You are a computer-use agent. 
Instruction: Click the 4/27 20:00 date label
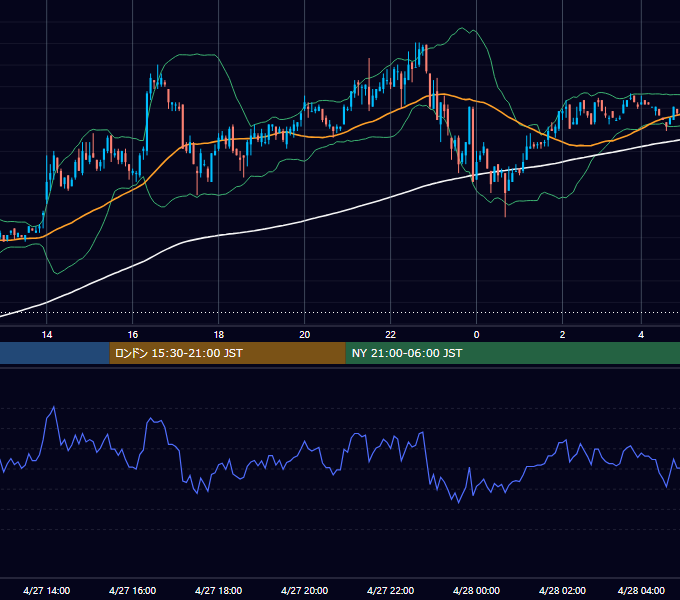coord(304,590)
